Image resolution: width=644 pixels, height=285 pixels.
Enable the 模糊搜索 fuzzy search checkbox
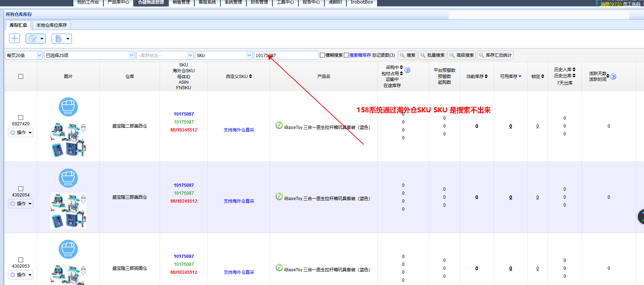[x=322, y=55]
